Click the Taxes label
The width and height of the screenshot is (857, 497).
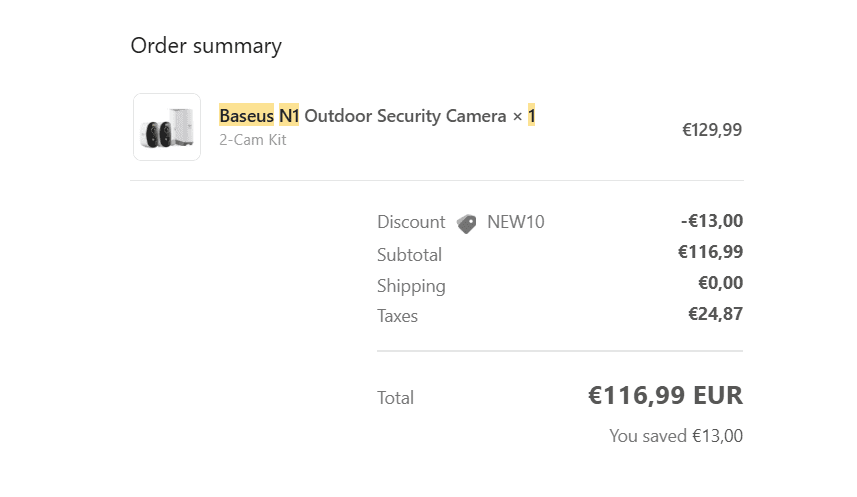pos(397,316)
